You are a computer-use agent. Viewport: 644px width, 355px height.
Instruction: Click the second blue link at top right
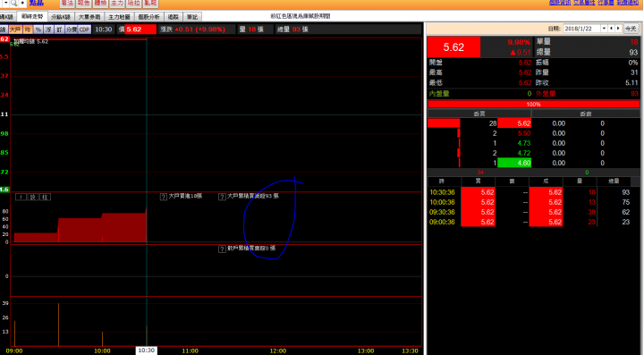click(x=584, y=3)
